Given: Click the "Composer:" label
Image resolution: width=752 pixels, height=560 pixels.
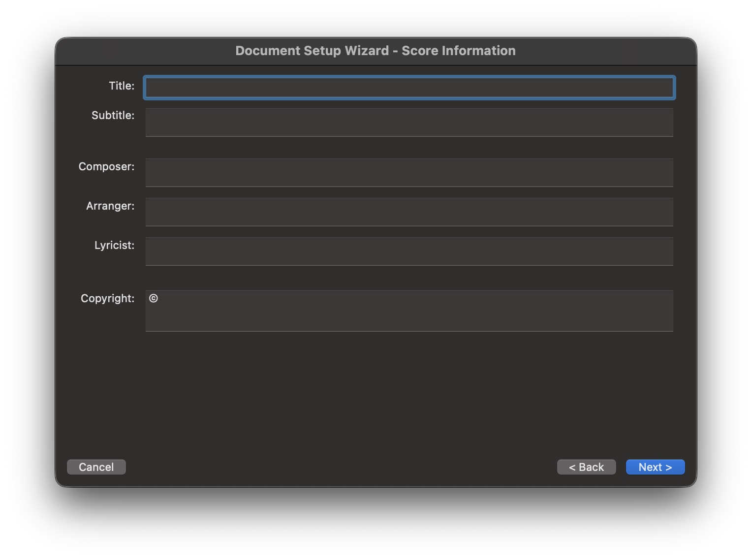Looking at the screenshot, I should pyautogui.click(x=106, y=166).
